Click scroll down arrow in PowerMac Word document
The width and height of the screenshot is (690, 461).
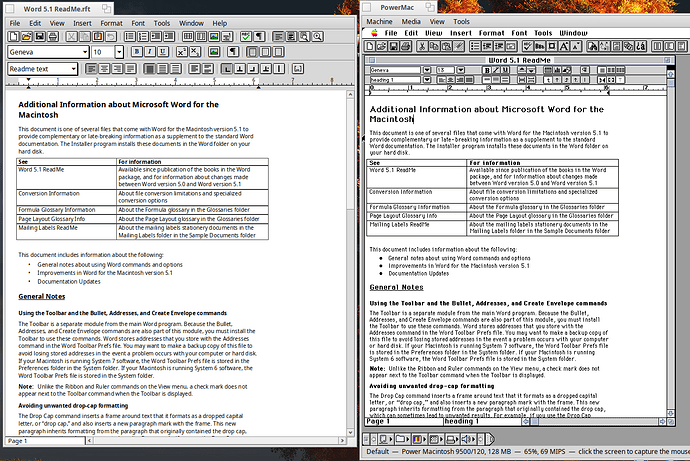[671, 413]
